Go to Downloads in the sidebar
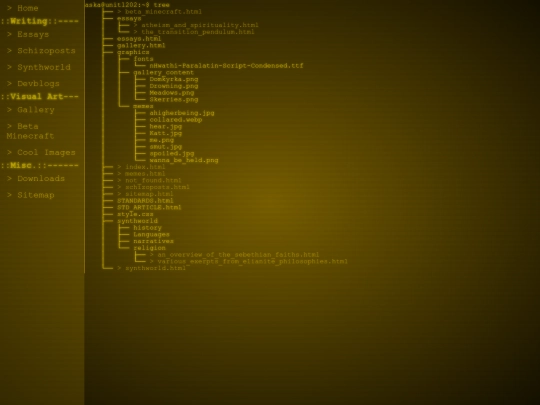Viewport: 540px width, 405px height. 36,179
